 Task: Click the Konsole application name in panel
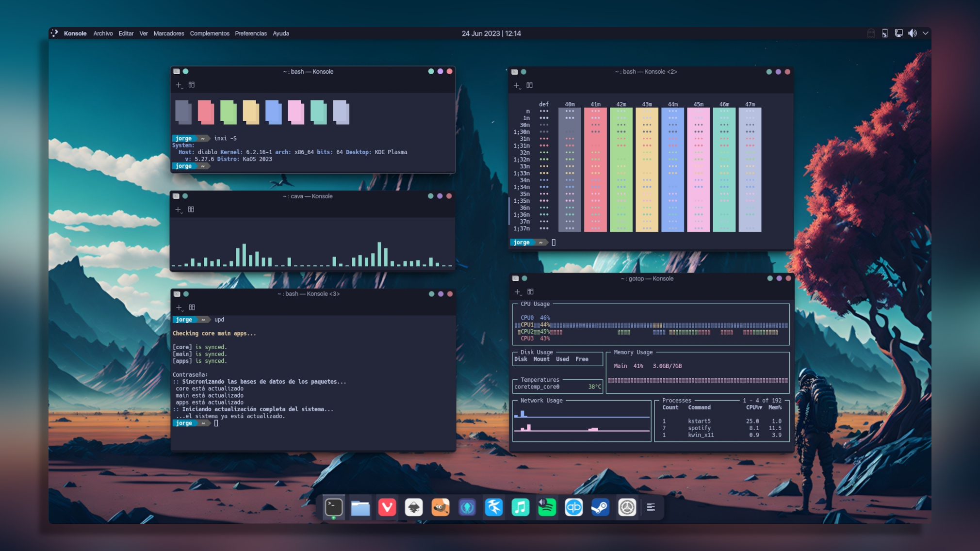pyautogui.click(x=75, y=33)
